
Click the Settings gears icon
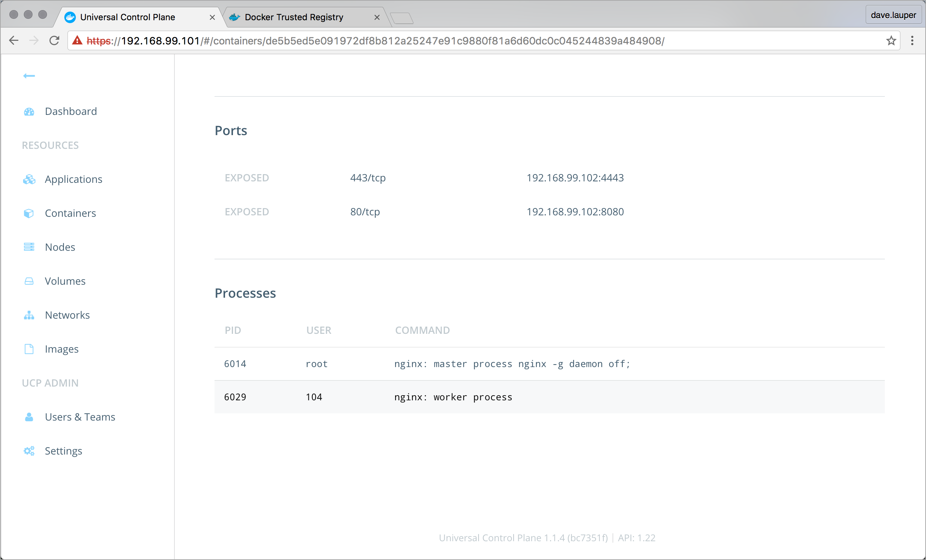pos(29,451)
